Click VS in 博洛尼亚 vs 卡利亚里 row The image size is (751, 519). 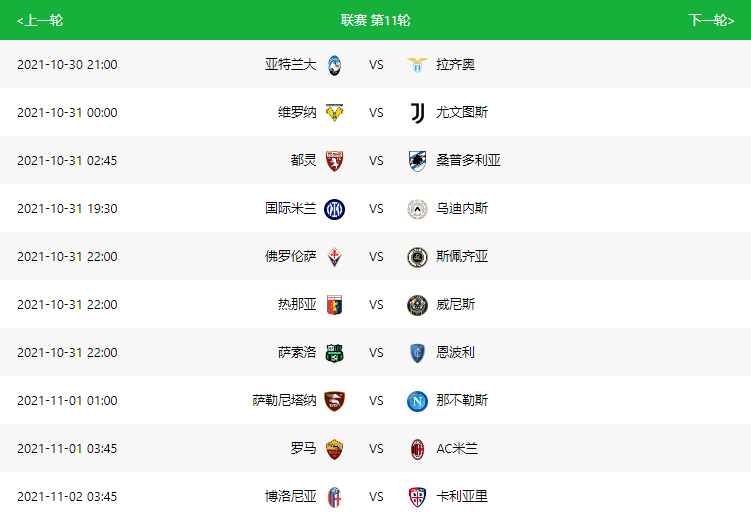(376, 497)
